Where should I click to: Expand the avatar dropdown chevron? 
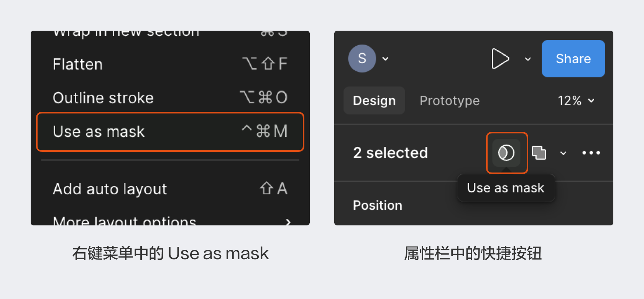click(386, 59)
